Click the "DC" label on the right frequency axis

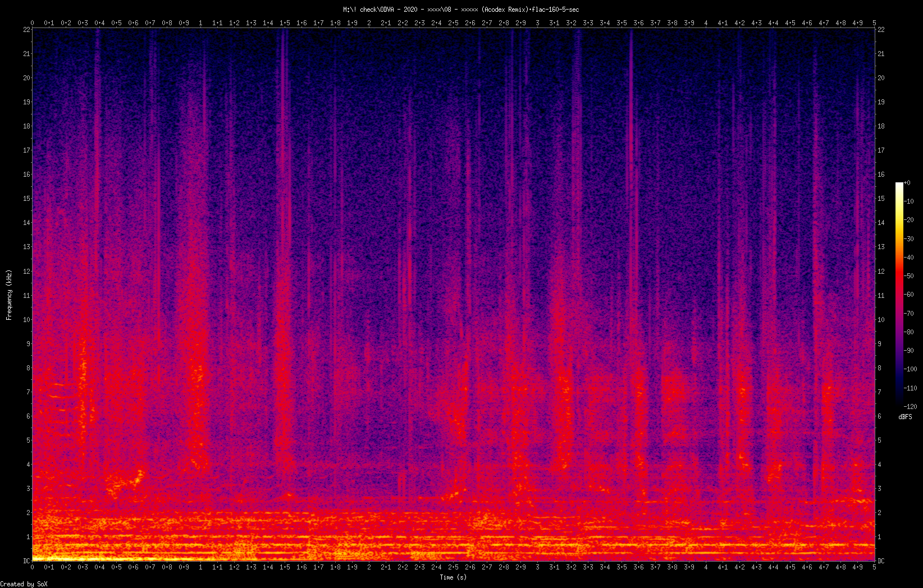pos(881,561)
